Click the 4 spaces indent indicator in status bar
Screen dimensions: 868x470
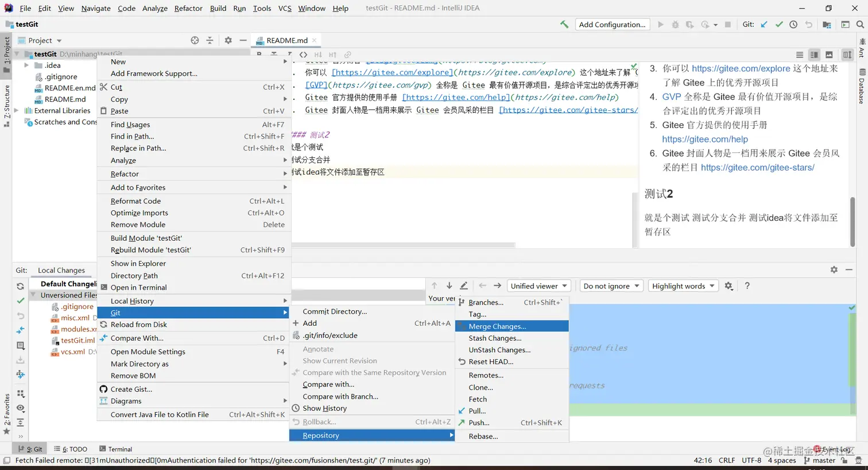(782, 460)
